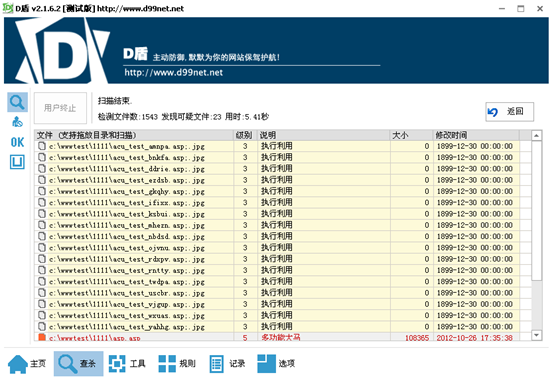Screen dimensions: 553x381
Task: Select file icon of acu_test_ojvnu row
Action: [42, 248]
